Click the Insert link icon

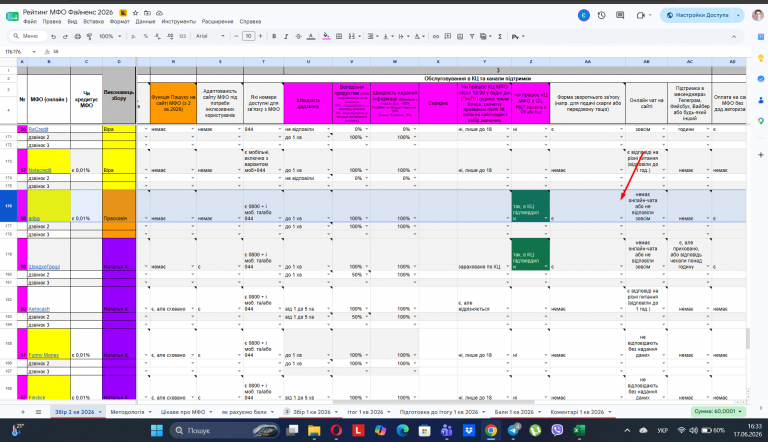pos(435,36)
